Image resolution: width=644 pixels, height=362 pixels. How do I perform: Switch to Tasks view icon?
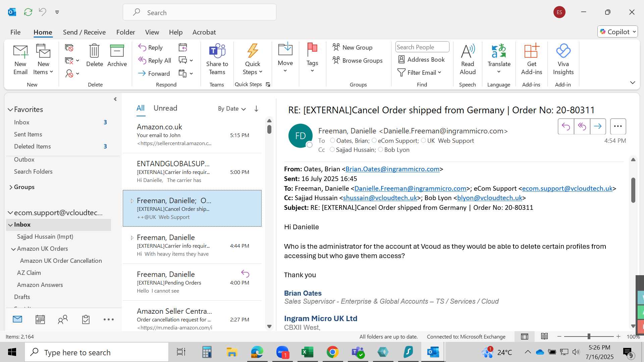pyautogui.click(x=86, y=319)
